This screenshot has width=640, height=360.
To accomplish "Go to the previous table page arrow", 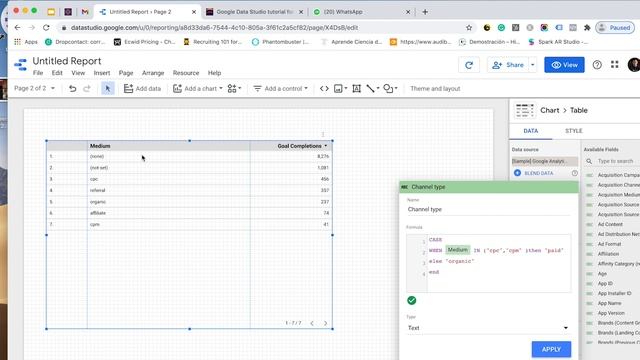I will coord(312,323).
